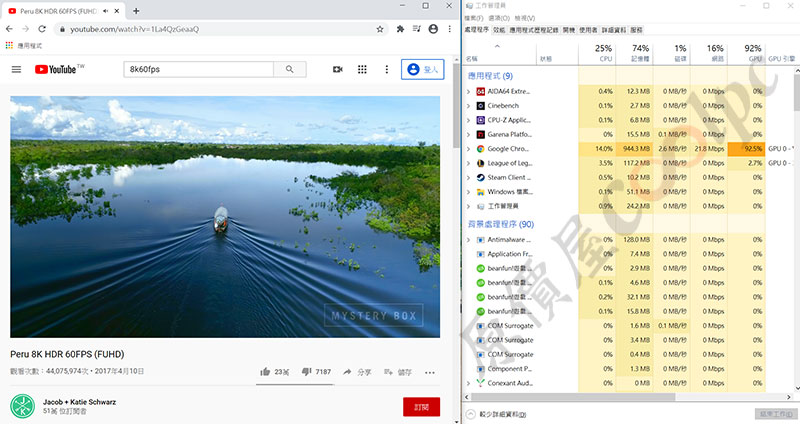Image resolution: width=800 pixels, height=424 pixels.
Task: Click the Peru video player
Action: [225, 217]
